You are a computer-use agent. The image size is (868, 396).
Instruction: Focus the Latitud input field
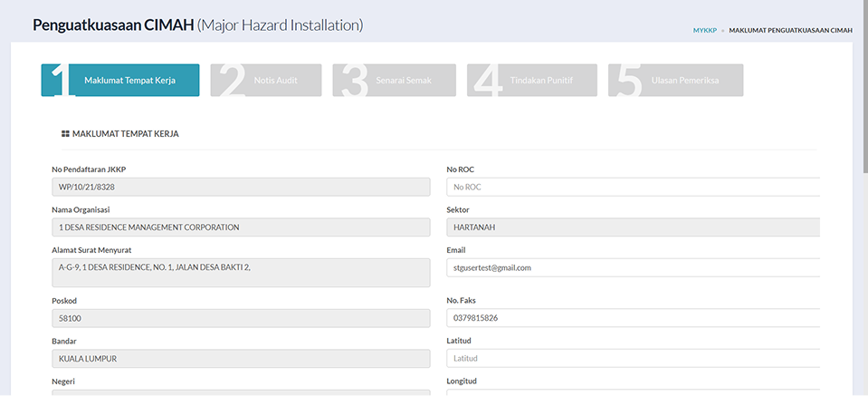tap(633, 358)
